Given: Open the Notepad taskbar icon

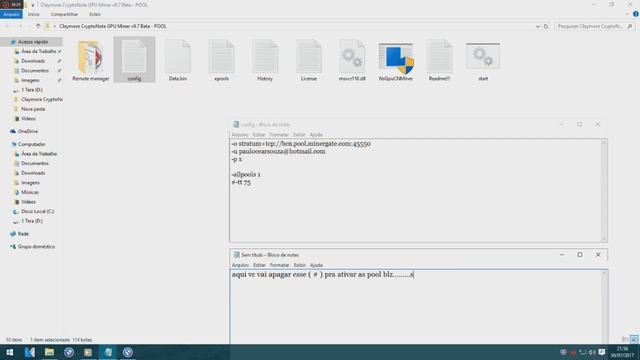Looking at the screenshot, I should pyautogui.click(x=108, y=352).
